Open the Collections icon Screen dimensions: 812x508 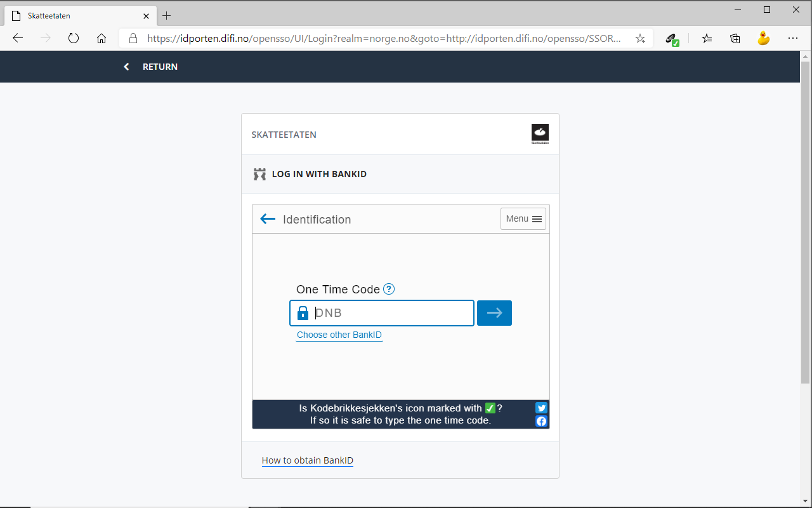[735, 38]
